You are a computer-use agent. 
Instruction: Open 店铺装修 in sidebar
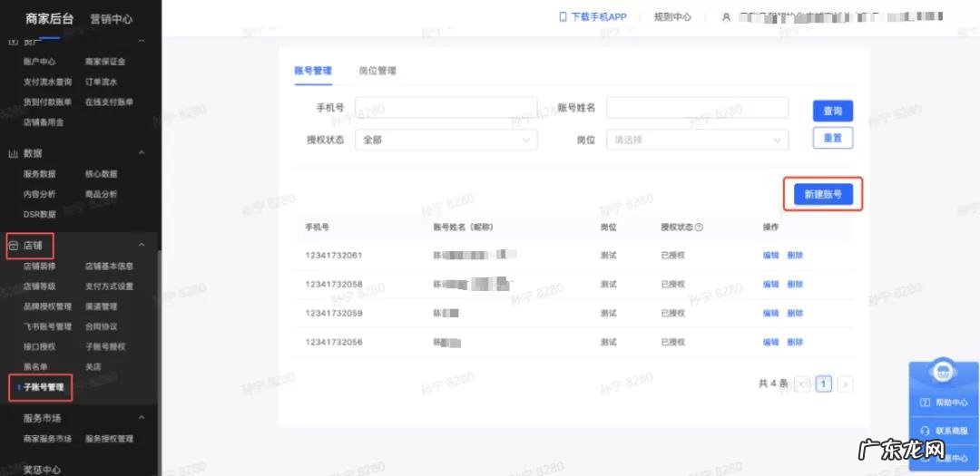39,267
